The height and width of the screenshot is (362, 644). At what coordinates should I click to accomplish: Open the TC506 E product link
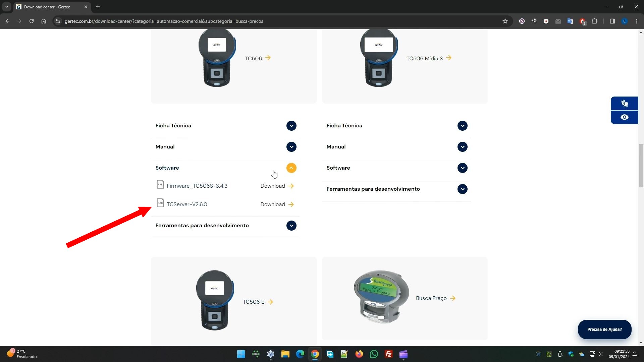pyautogui.click(x=258, y=302)
